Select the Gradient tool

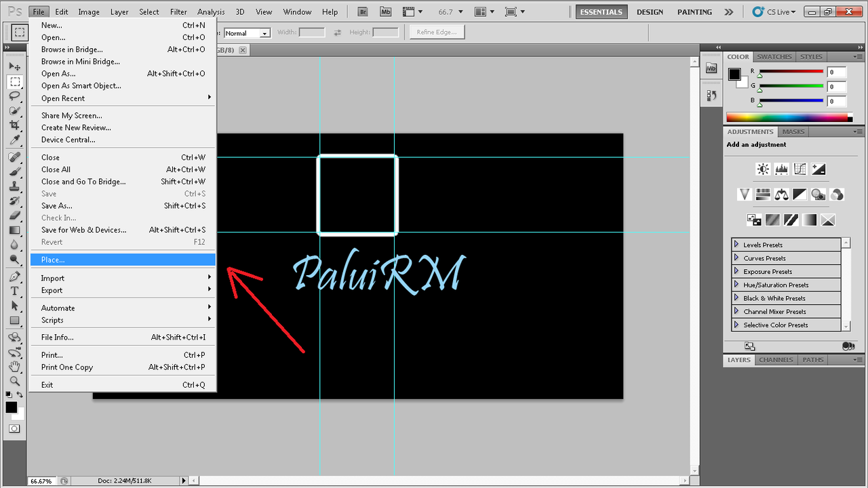pyautogui.click(x=14, y=230)
